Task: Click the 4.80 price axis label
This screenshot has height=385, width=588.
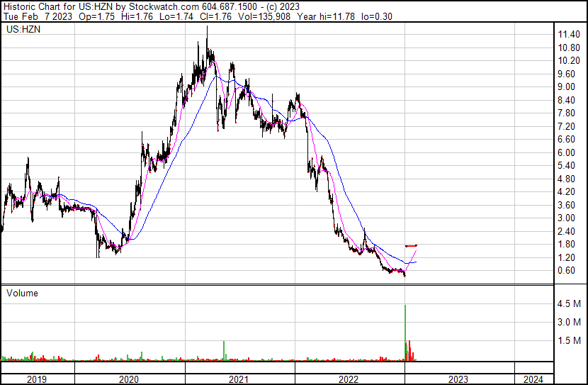Action: pos(566,179)
